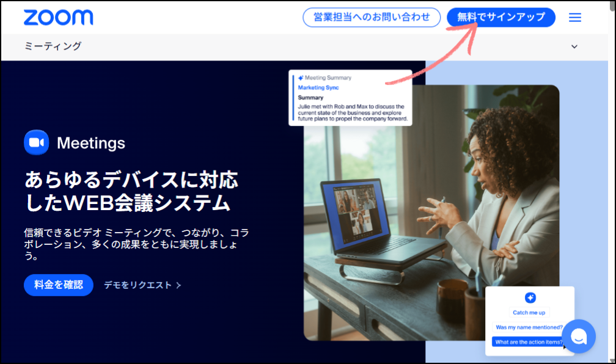Select Was my name mentioned? suggestion
Image resolution: width=616 pixels, height=364 pixels.
529,327
